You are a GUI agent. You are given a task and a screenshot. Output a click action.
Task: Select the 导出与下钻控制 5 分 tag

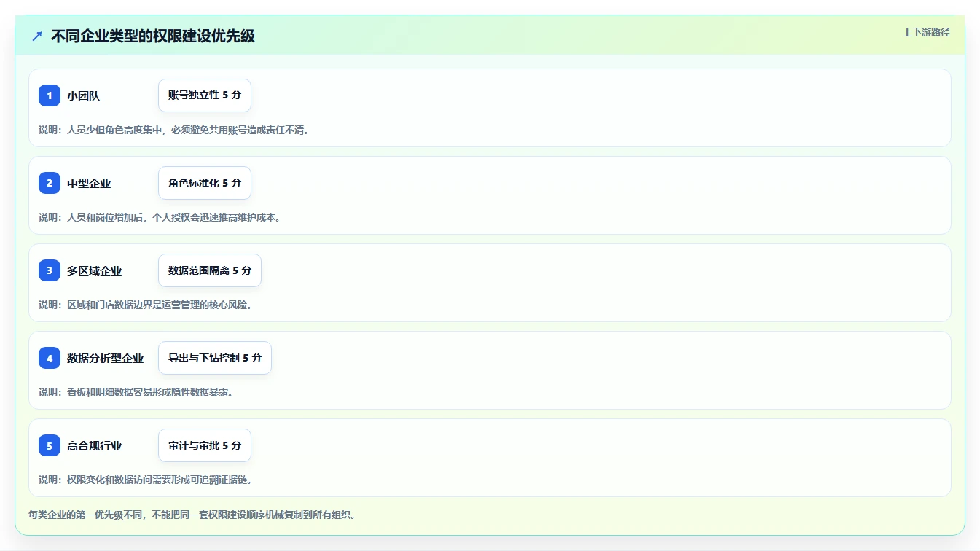[x=215, y=358]
